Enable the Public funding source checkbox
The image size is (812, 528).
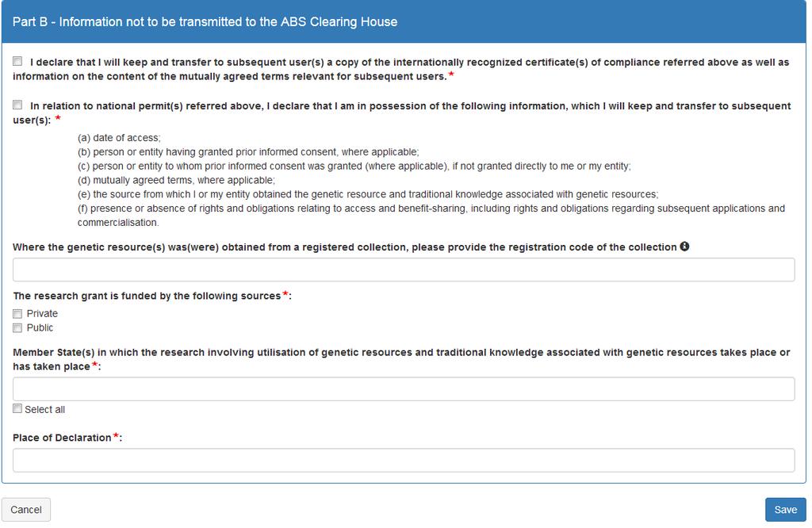click(17, 327)
